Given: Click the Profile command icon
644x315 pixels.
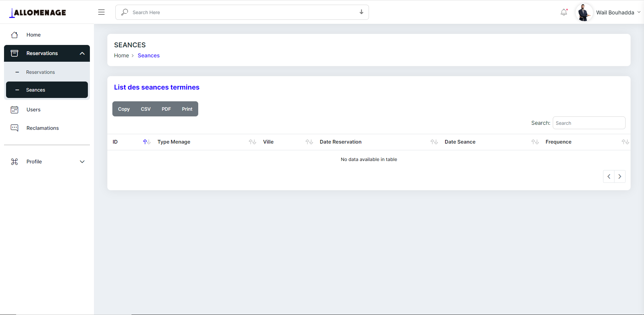Looking at the screenshot, I should pos(14,162).
